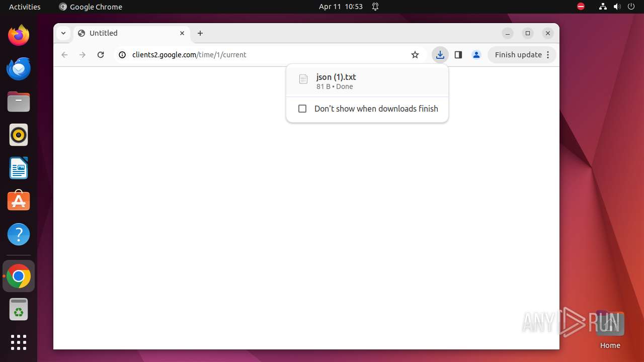Open LibreOffice Writer from the dock
Viewport: 644px width, 362px height.
coord(19,168)
